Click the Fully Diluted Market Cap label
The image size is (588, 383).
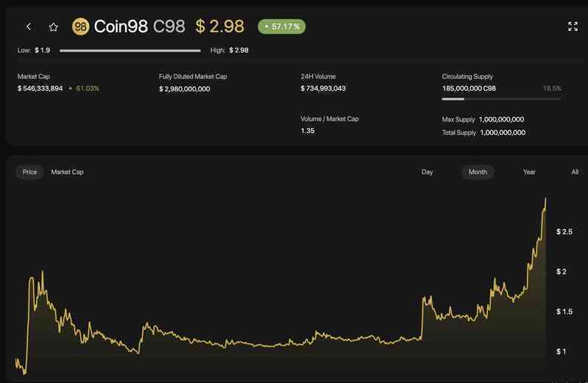[193, 77]
